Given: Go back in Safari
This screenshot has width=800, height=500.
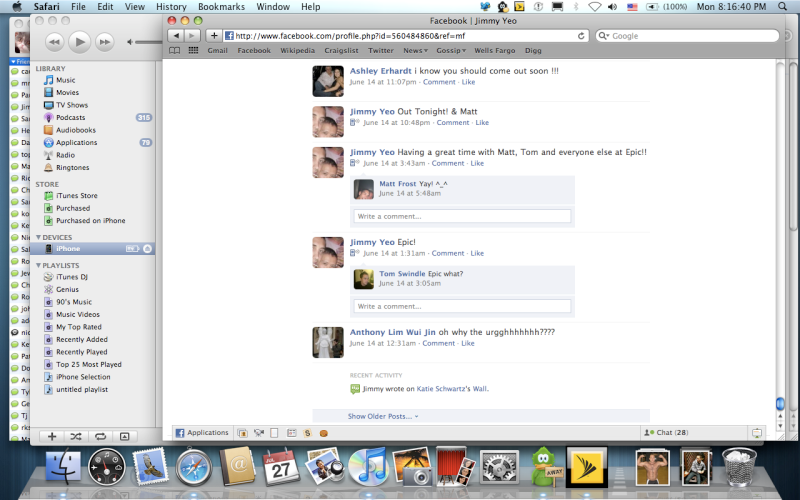Looking at the screenshot, I should [176, 36].
